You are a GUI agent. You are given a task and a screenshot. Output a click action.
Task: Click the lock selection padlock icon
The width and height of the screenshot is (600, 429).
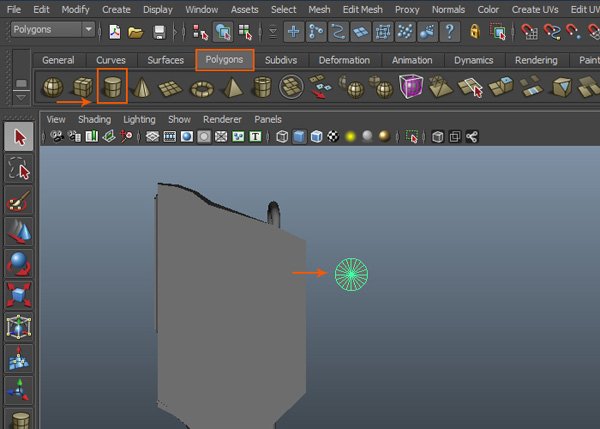(x=475, y=31)
